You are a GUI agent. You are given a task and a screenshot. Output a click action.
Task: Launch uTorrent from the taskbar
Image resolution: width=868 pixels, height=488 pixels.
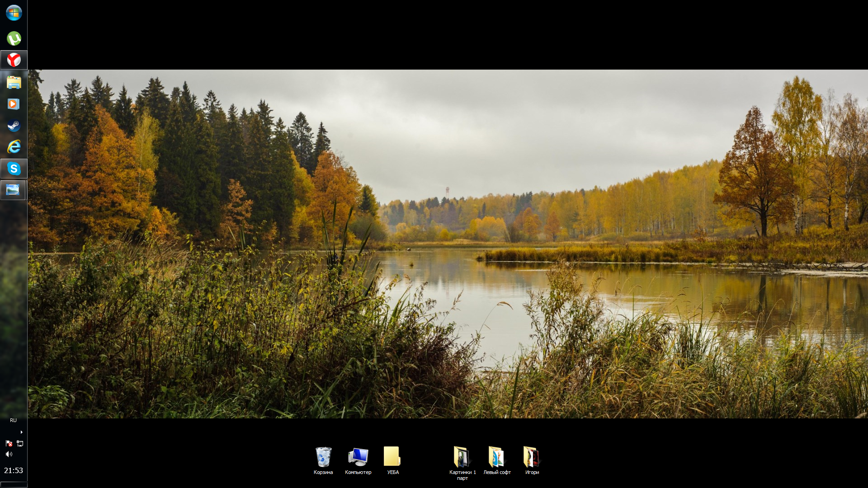tap(14, 38)
